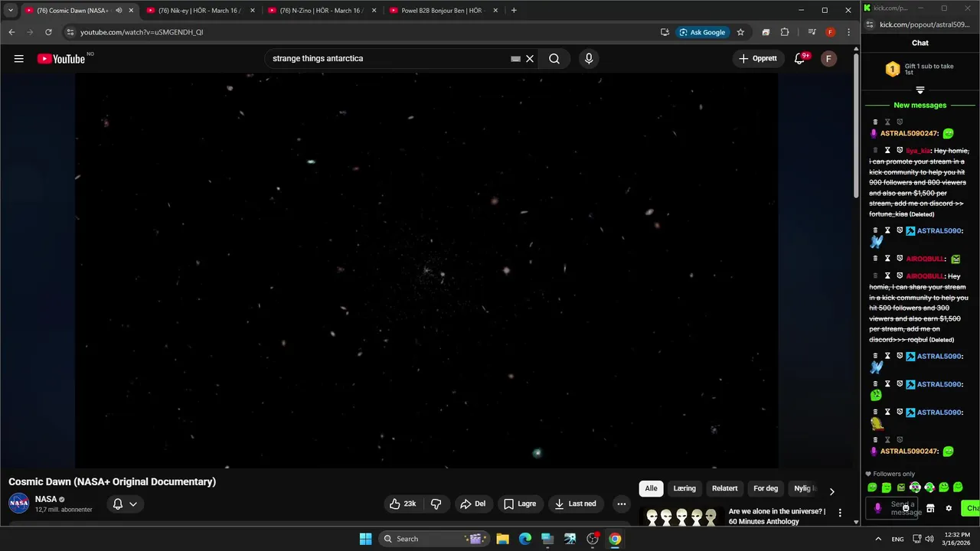Expand the Kick chat collapse handle
The image size is (980, 551).
coord(920,90)
